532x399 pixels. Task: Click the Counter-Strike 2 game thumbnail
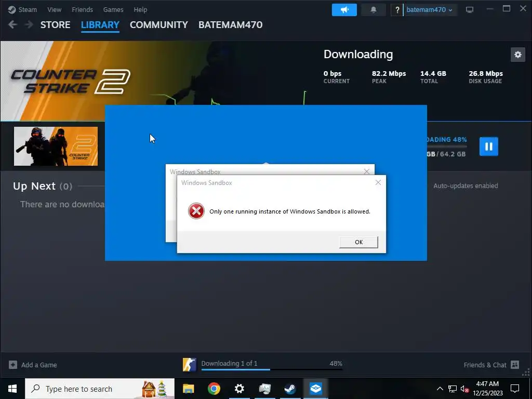pos(56,146)
